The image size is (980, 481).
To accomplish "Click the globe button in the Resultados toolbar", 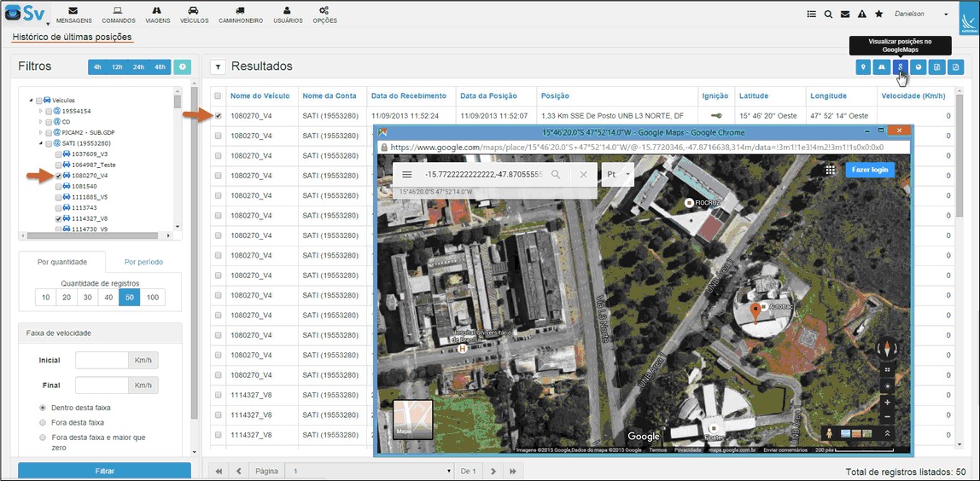I will pos(919,67).
